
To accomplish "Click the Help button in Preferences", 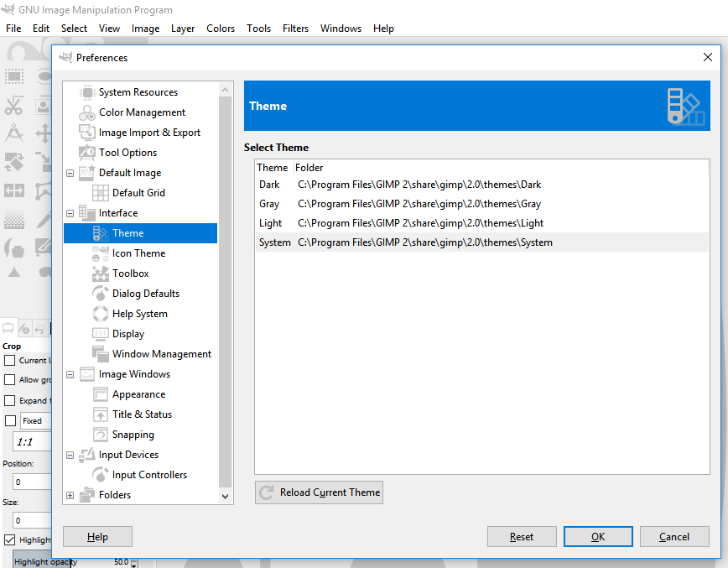I will (97, 537).
